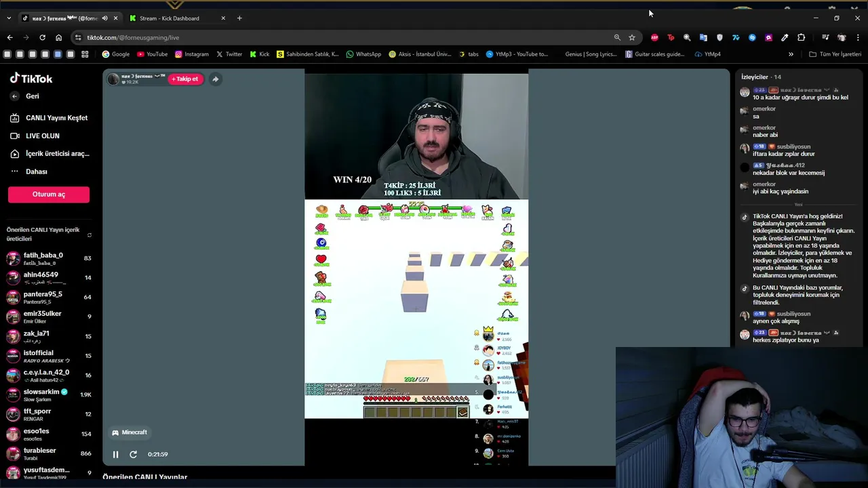The width and height of the screenshot is (868, 488).
Task: Open pantera95_5 recommended live stream
Action: click(x=49, y=297)
